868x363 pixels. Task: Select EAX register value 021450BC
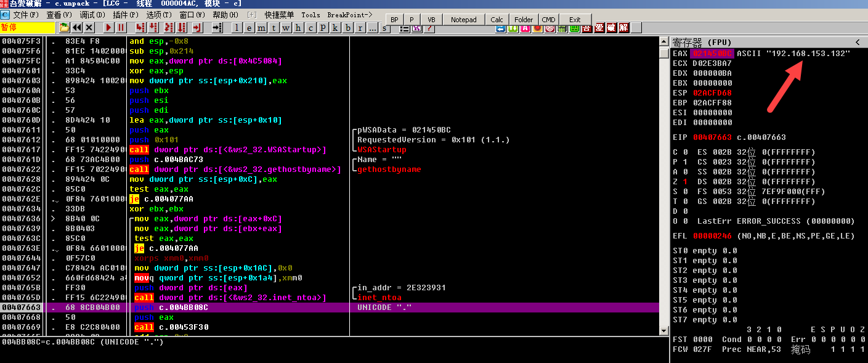(x=712, y=54)
